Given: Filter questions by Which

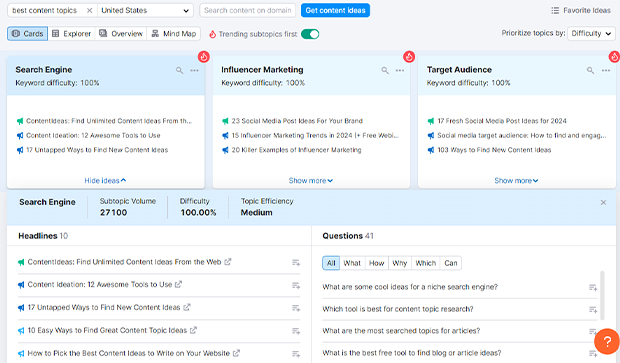Looking at the screenshot, I should coord(425,263).
